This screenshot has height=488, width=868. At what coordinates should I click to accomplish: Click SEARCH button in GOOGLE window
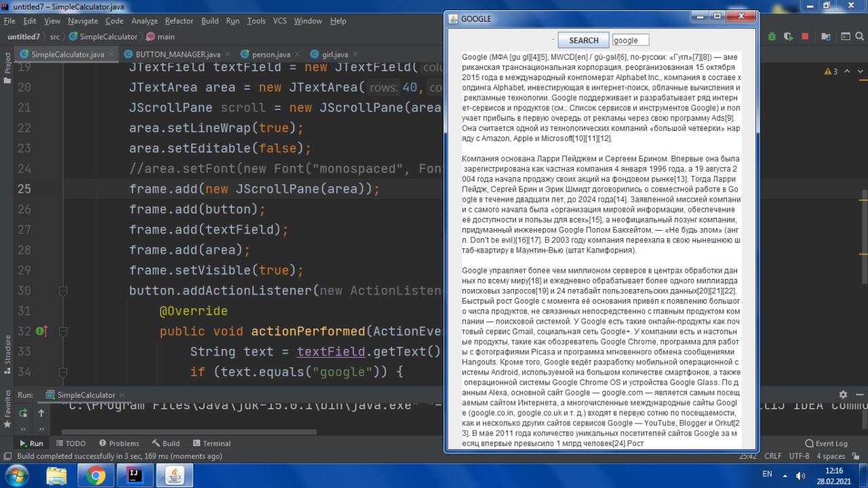click(583, 40)
